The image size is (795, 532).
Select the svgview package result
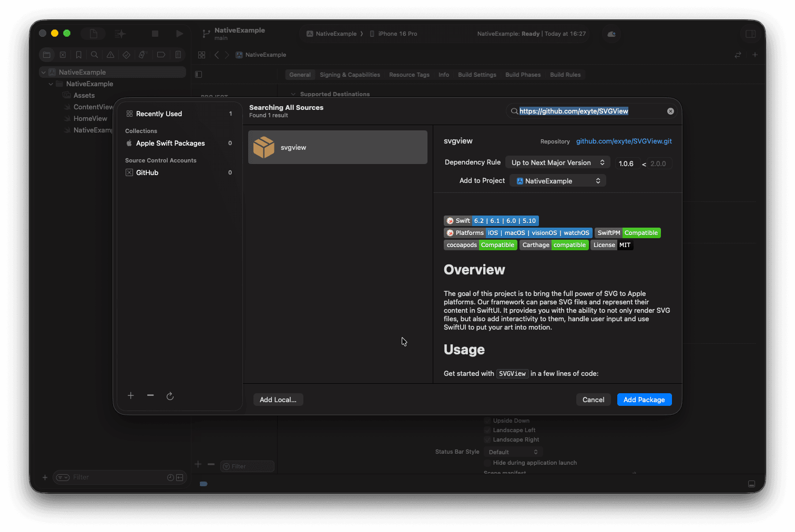pos(338,148)
